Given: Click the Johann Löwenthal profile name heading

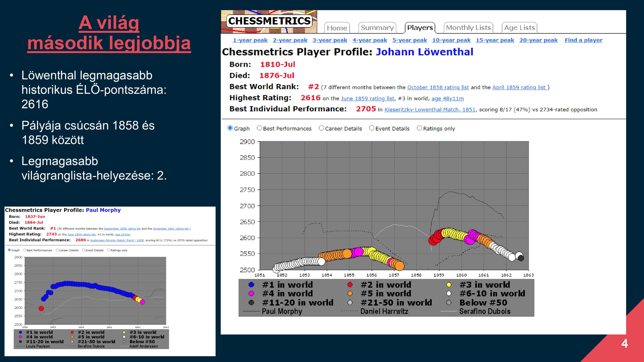Looking at the screenshot, I should [x=424, y=52].
